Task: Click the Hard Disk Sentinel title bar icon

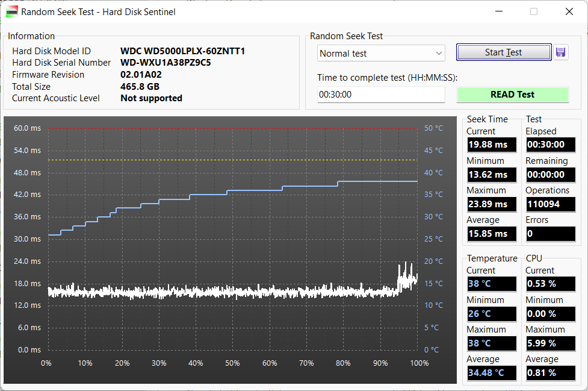Action: (x=12, y=12)
